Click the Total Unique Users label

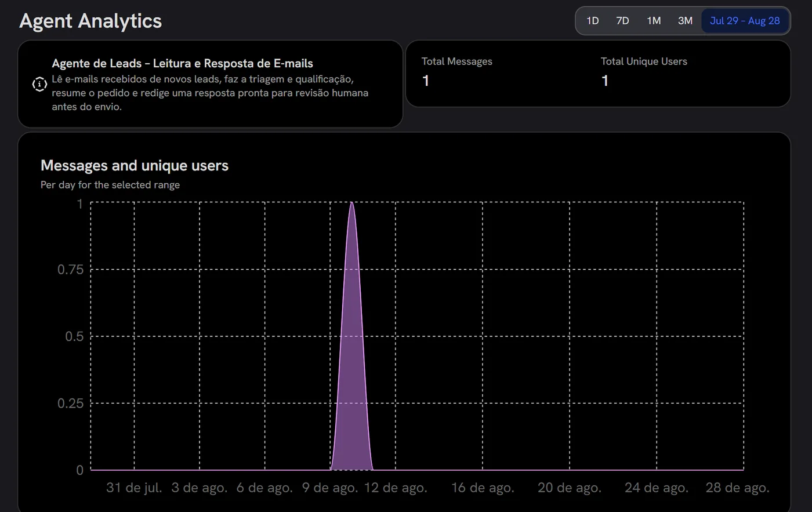(x=644, y=61)
